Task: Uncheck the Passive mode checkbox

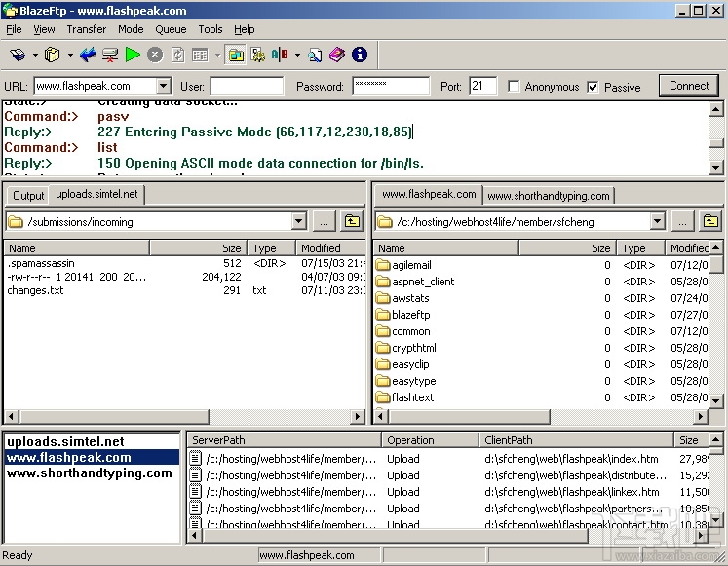Action: coord(593,87)
